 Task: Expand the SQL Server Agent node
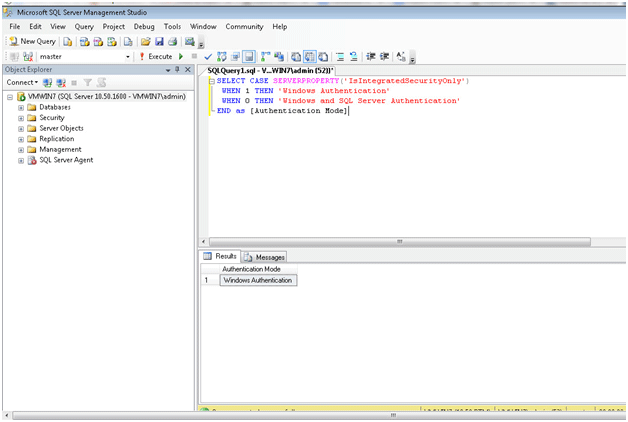click(21, 161)
